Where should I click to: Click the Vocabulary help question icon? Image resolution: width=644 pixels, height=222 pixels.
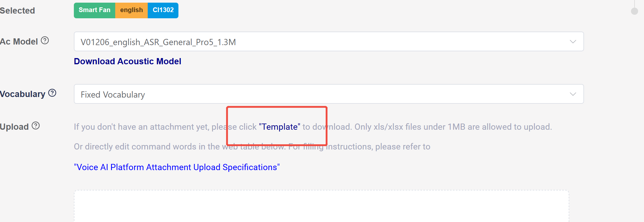pyautogui.click(x=52, y=93)
